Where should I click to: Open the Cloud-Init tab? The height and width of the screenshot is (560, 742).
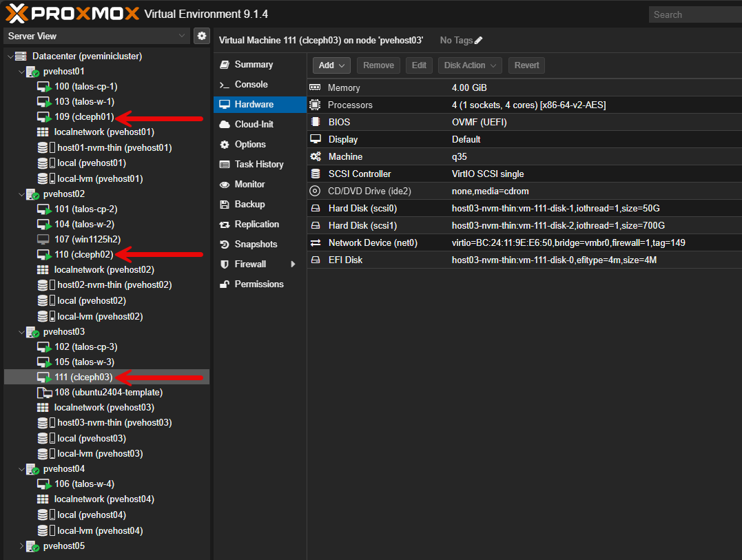(260, 124)
